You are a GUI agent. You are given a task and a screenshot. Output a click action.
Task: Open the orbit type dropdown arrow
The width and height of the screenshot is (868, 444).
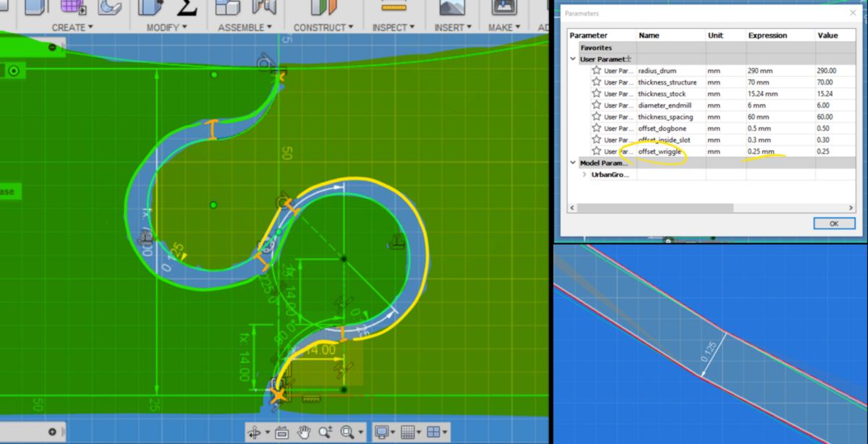tap(266, 432)
